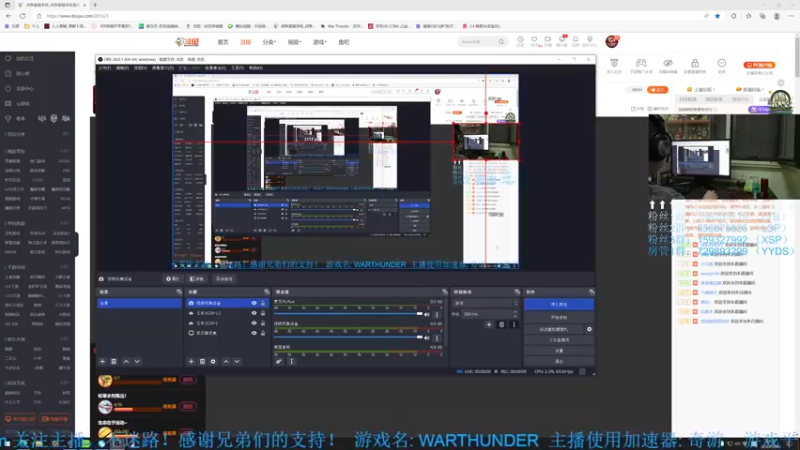Click Studio Mode button in OBS Controls

559,340
